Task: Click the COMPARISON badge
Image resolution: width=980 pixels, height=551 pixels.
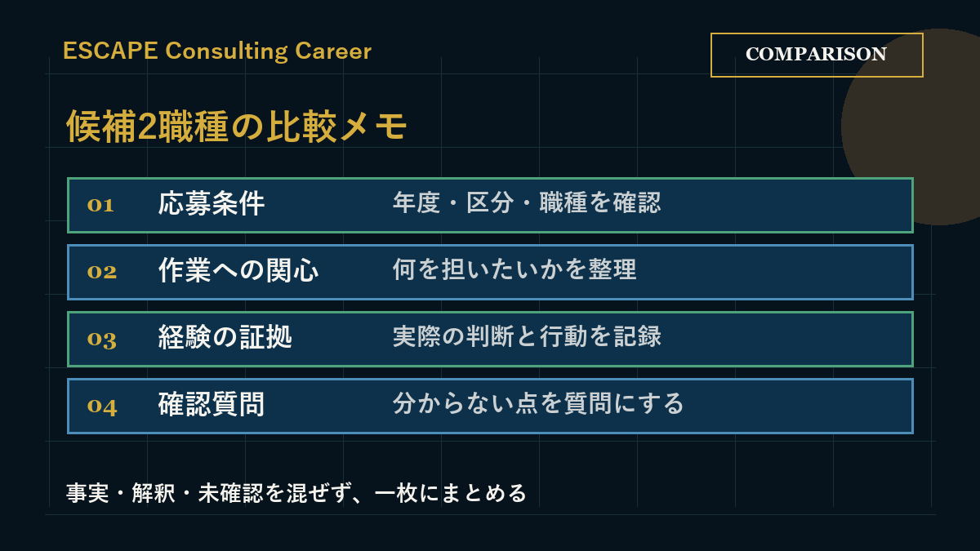Action: (817, 55)
